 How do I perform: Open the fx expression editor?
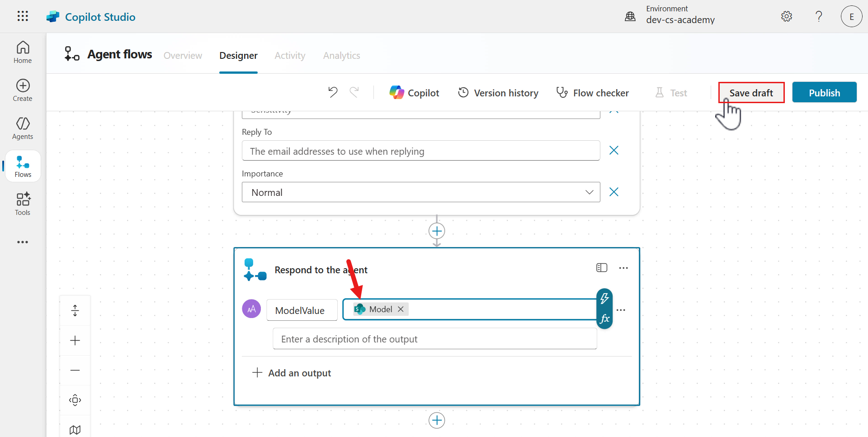(x=604, y=319)
